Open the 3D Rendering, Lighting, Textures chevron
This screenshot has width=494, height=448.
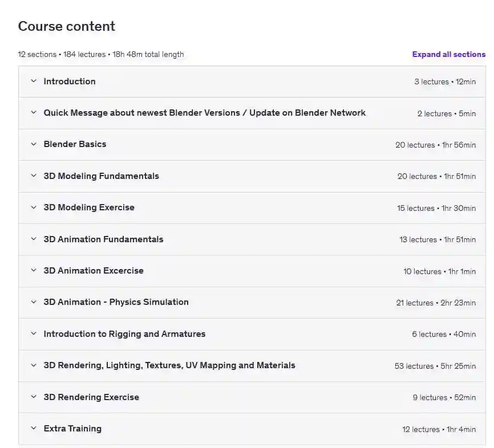[x=34, y=365]
